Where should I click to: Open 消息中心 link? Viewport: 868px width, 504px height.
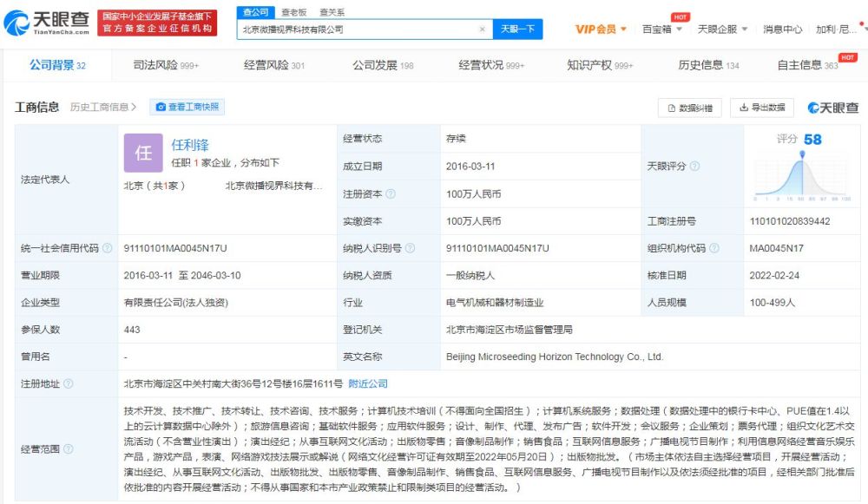pos(782,29)
